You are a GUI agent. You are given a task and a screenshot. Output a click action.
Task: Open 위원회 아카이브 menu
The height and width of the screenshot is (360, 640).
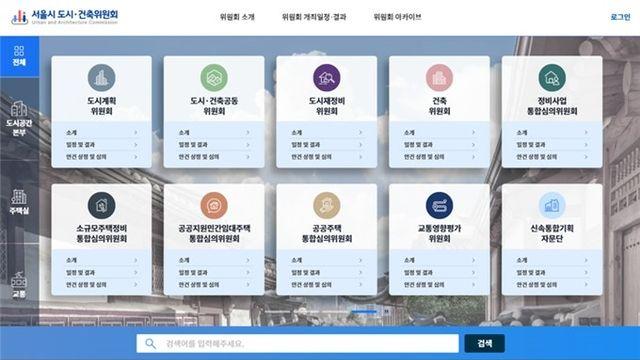point(397,17)
